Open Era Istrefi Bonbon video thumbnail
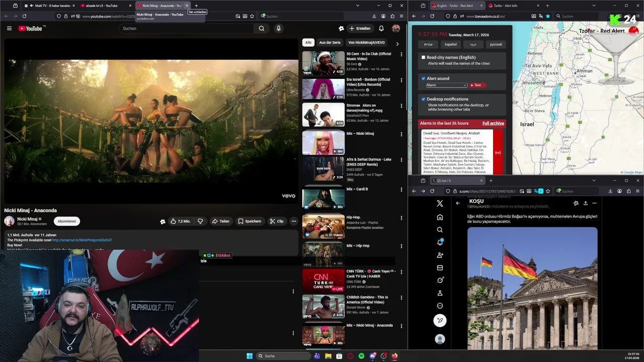The height and width of the screenshot is (362, 644). (x=324, y=89)
